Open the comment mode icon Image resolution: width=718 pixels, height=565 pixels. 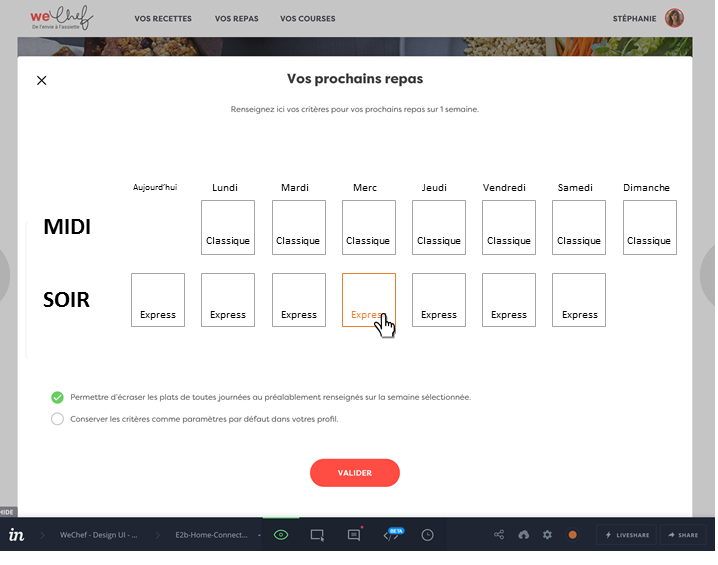click(x=354, y=534)
